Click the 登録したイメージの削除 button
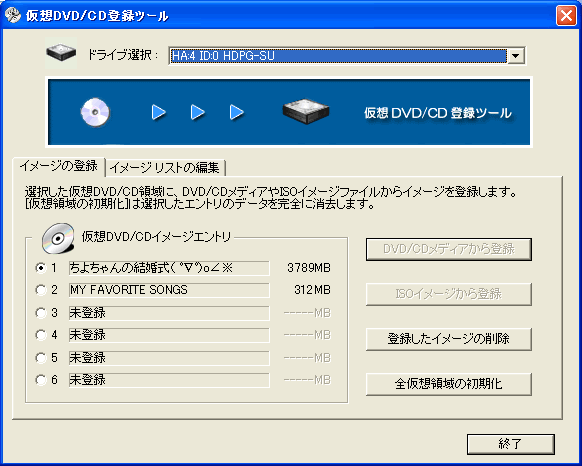The width and height of the screenshot is (582, 466). (x=449, y=339)
